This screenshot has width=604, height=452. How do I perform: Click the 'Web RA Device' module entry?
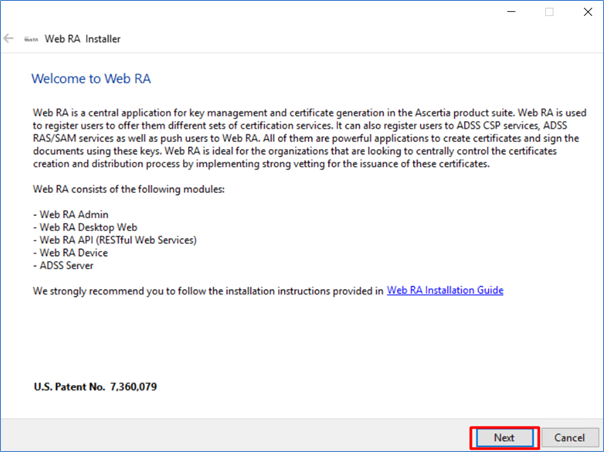(x=70, y=253)
